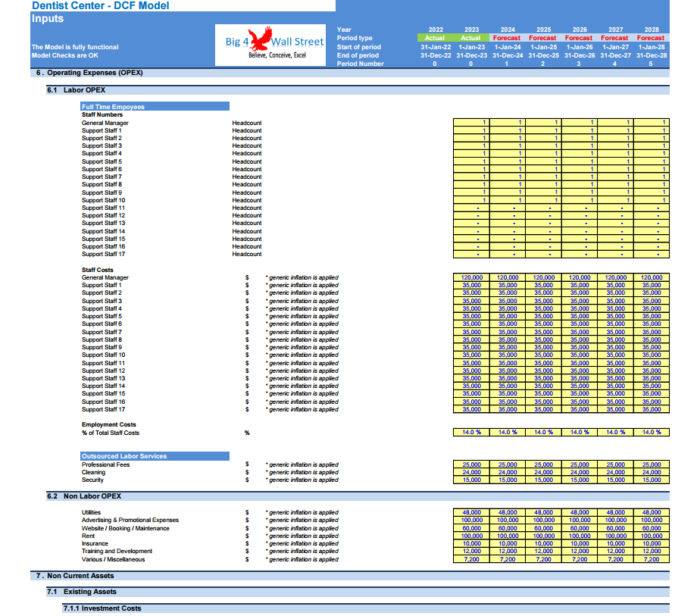Select Rent 100,000 cell for 2024
This screenshot has height=616, width=700.
(508, 536)
